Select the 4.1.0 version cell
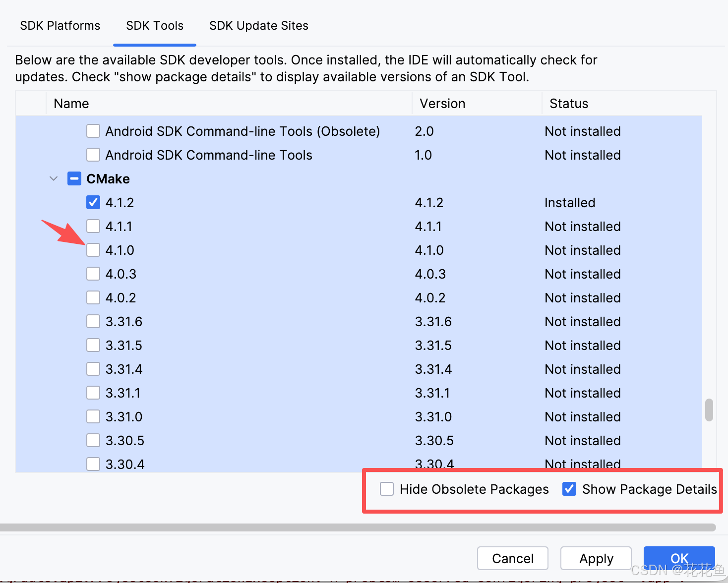Viewport: 728px width, 583px height. pyautogui.click(x=429, y=250)
